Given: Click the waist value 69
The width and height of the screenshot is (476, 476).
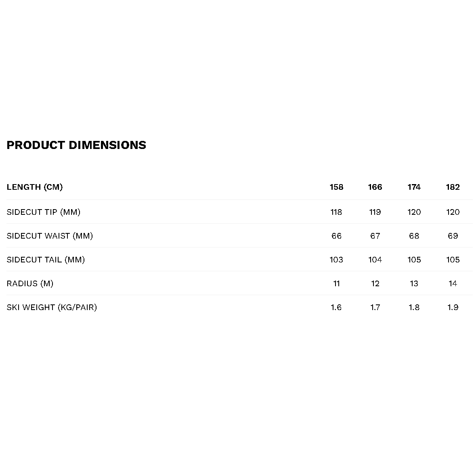Looking at the screenshot, I should [x=453, y=236].
